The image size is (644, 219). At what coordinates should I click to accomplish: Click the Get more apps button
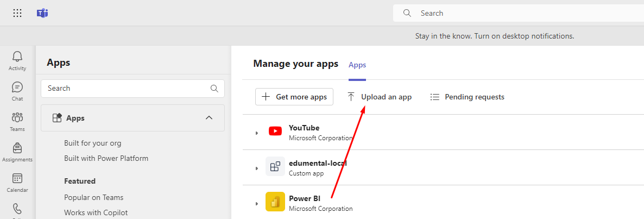[294, 97]
